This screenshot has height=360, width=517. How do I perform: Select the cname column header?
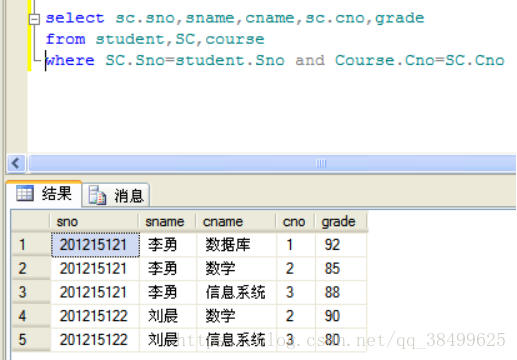[236, 222]
